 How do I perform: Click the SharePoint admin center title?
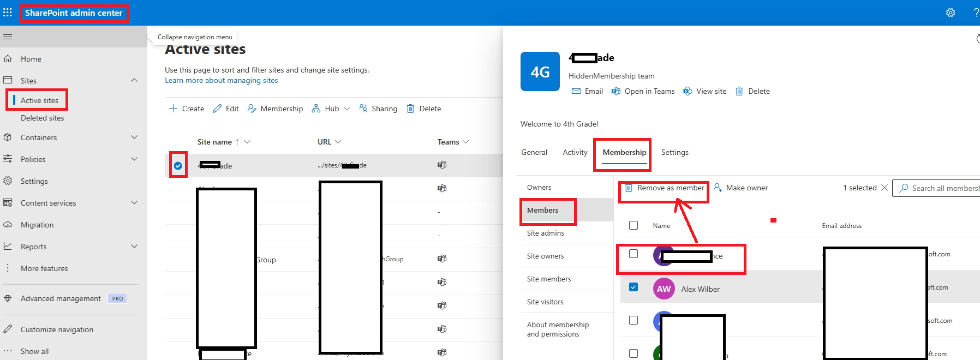click(x=74, y=13)
